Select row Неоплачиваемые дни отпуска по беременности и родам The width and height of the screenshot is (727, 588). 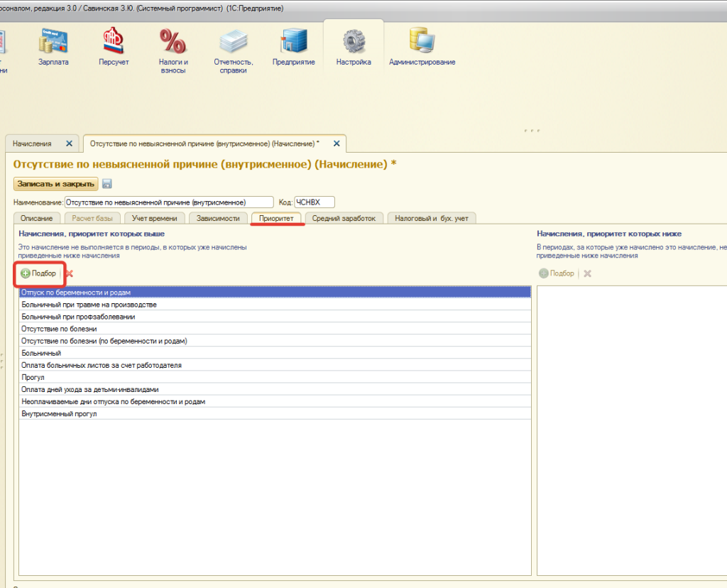coord(275,401)
